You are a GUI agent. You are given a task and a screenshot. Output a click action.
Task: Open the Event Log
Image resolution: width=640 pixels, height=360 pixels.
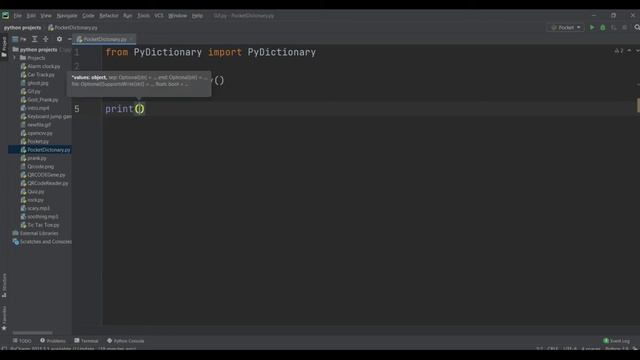tap(617, 341)
